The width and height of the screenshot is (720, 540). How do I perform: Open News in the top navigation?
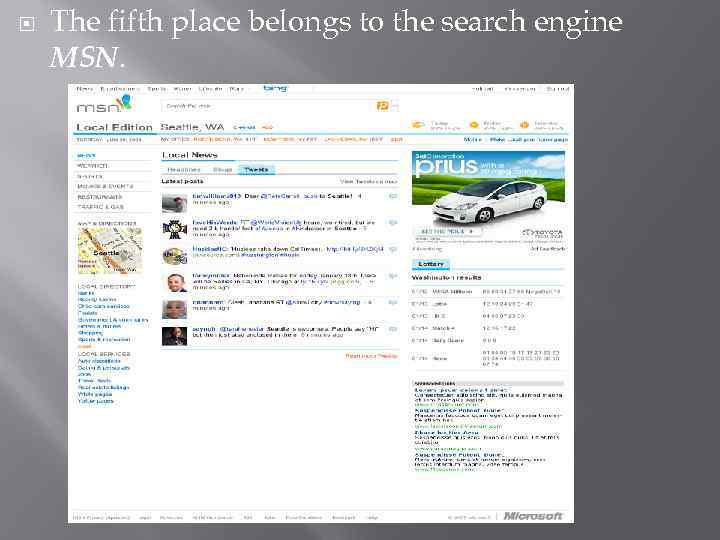tap(84, 89)
